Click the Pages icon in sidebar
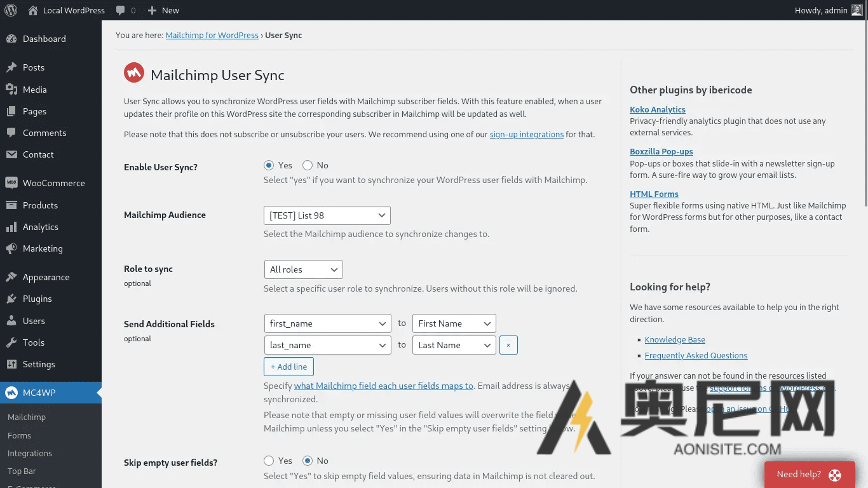The image size is (868, 488). (x=11, y=111)
